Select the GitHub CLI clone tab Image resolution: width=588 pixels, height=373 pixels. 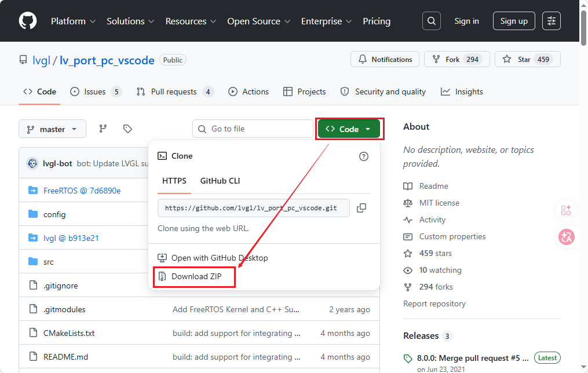click(220, 181)
